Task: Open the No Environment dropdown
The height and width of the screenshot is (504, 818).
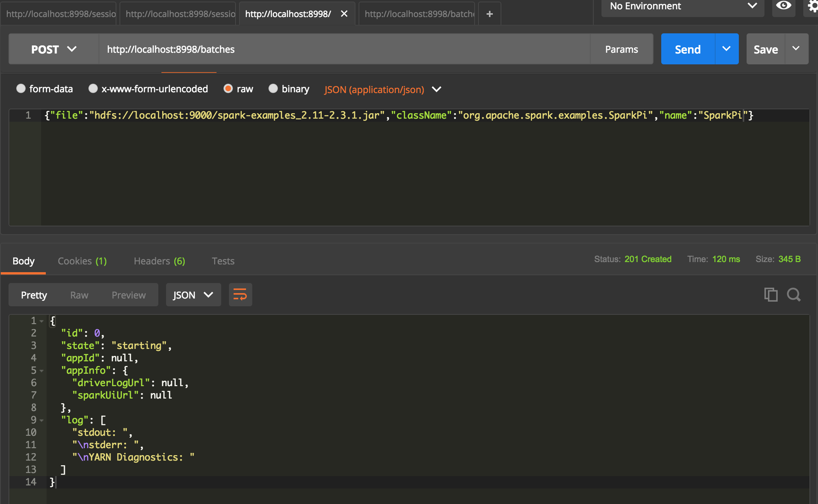Action: click(683, 6)
